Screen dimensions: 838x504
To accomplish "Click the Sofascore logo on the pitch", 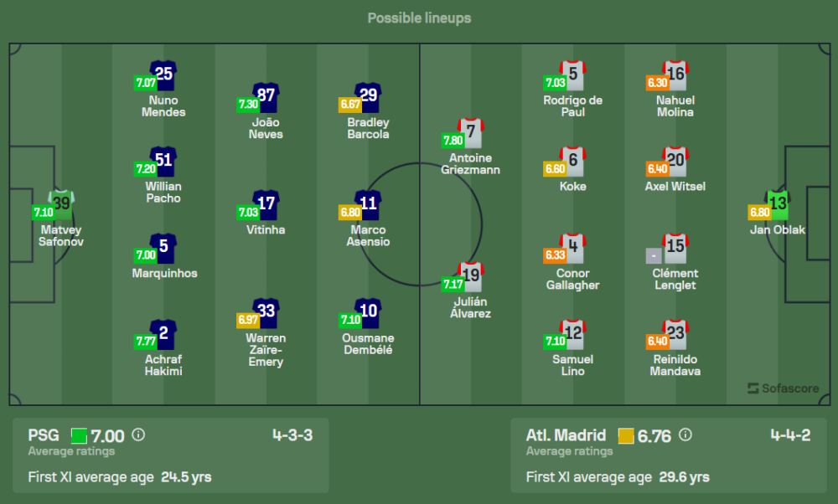I will pyautogui.click(x=783, y=388).
